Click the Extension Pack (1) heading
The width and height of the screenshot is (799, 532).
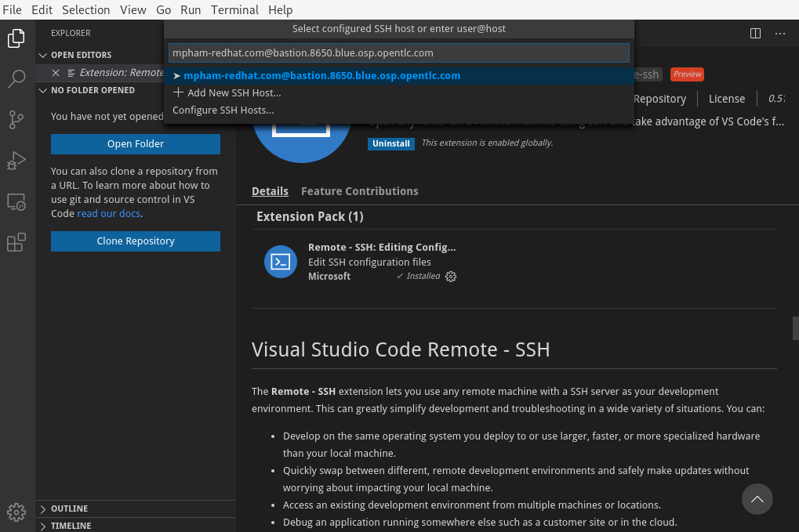[310, 217]
